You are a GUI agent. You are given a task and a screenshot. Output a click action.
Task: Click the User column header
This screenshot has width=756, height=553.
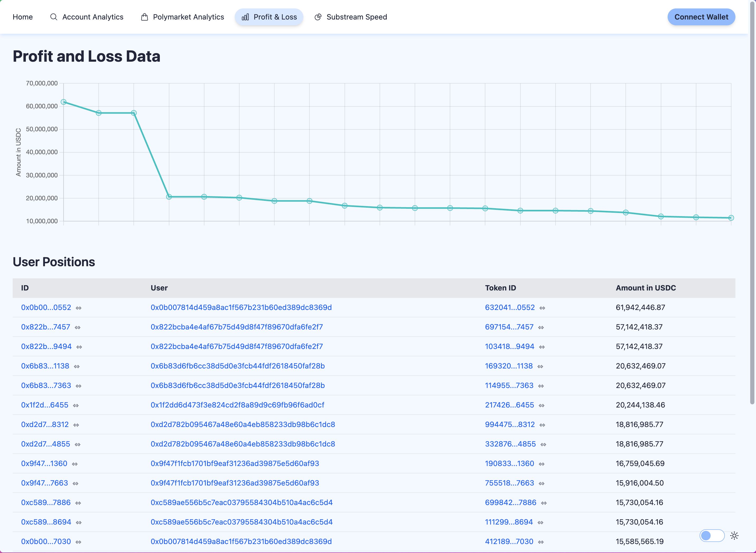point(159,288)
